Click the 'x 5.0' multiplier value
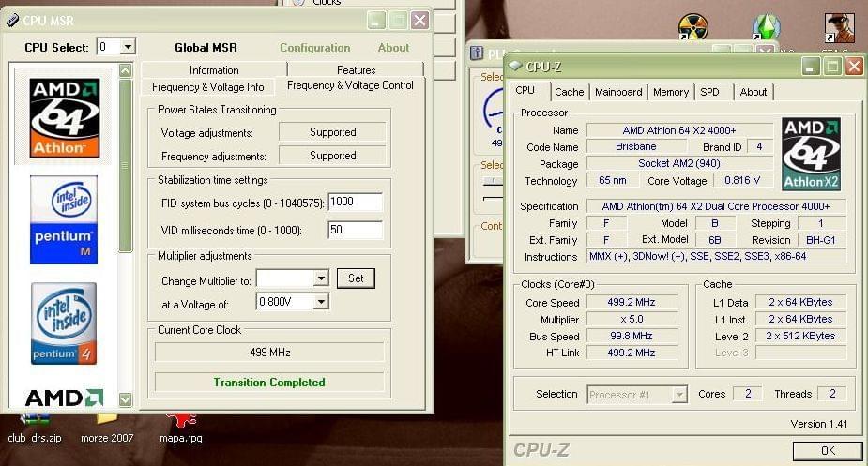 [x=632, y=320]
